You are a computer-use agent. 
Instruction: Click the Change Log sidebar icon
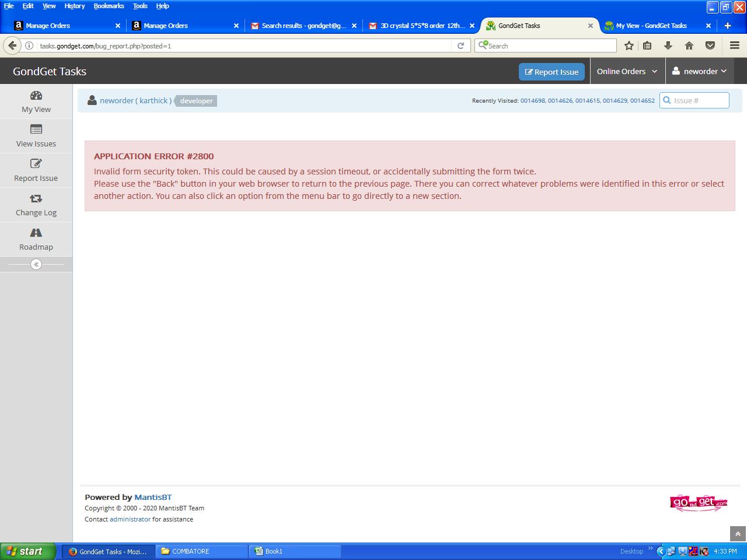[x=36, y=199]
